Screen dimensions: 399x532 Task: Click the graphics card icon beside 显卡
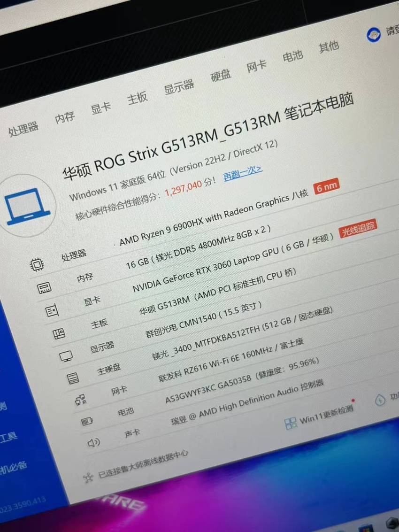click(52, 310)
